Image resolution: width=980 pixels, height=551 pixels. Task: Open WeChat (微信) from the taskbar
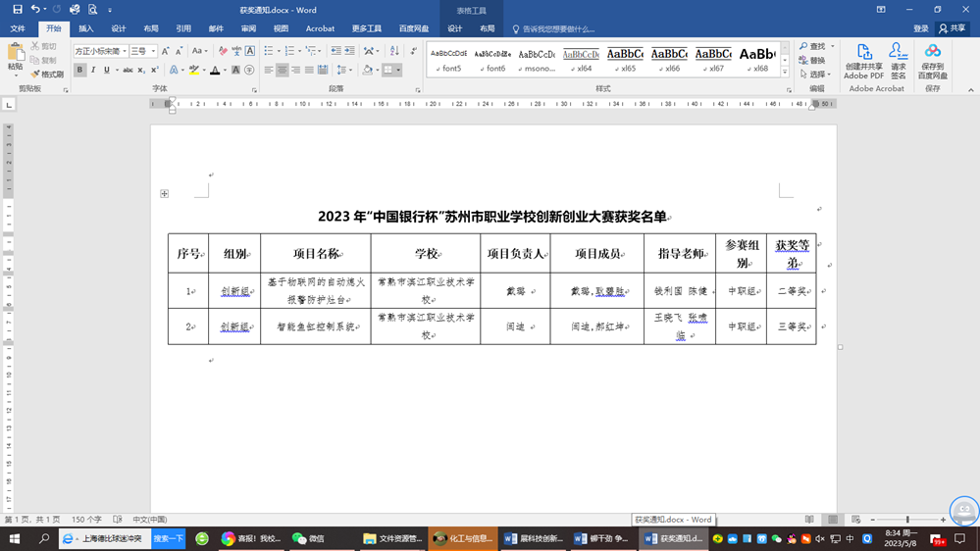307,538
